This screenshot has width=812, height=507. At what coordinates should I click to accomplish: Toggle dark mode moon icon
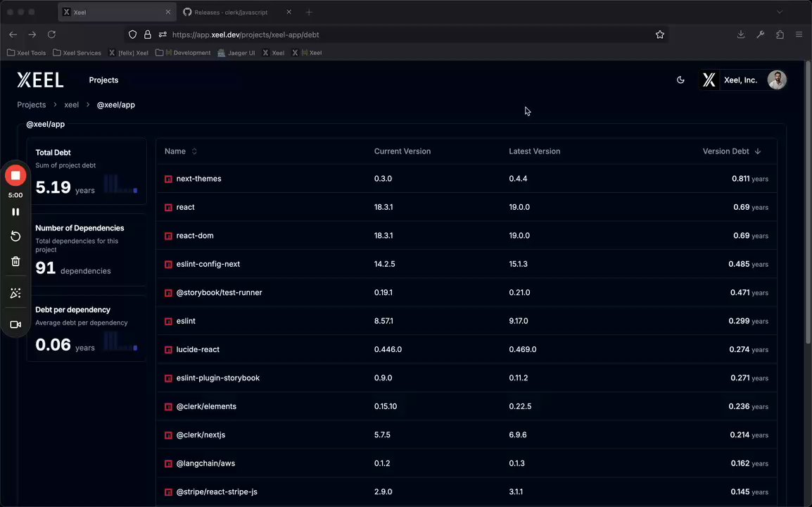(x=680, y=80)
